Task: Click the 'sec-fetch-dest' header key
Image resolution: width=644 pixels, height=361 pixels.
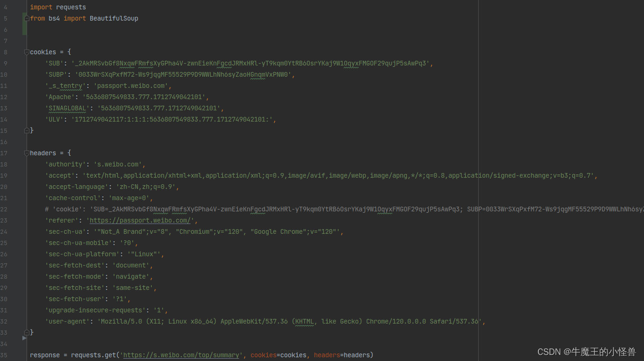Action: [x=75, y=265]
